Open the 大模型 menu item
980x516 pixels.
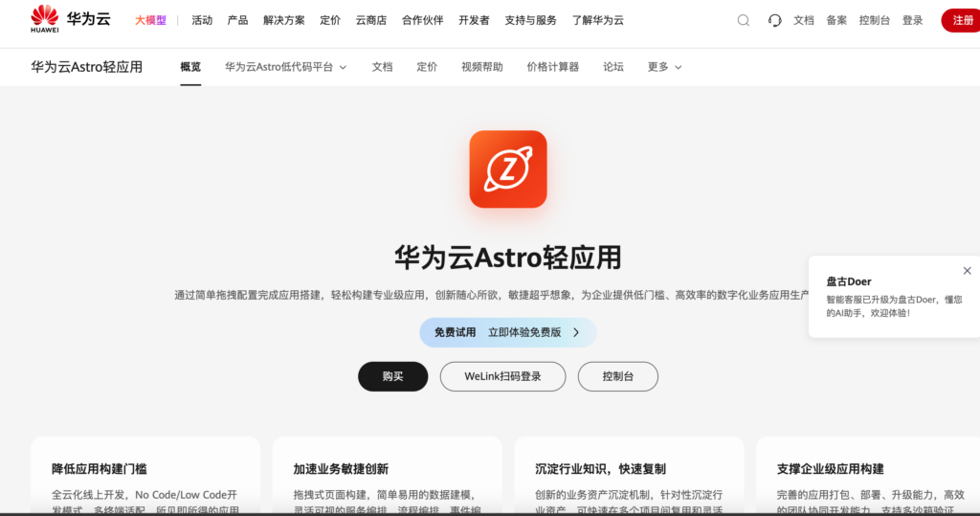[x=150, y=20]
